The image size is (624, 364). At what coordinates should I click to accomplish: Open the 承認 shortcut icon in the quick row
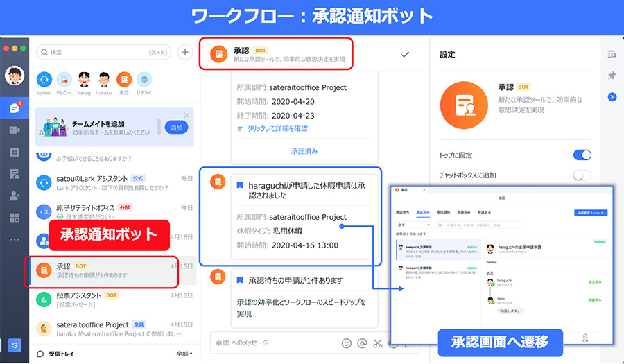tap(124, 80)
